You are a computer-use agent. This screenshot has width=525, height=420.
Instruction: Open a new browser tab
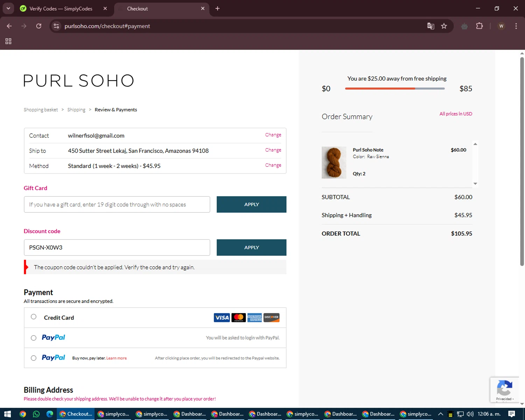pyautogui.click(x=217, y=8)
